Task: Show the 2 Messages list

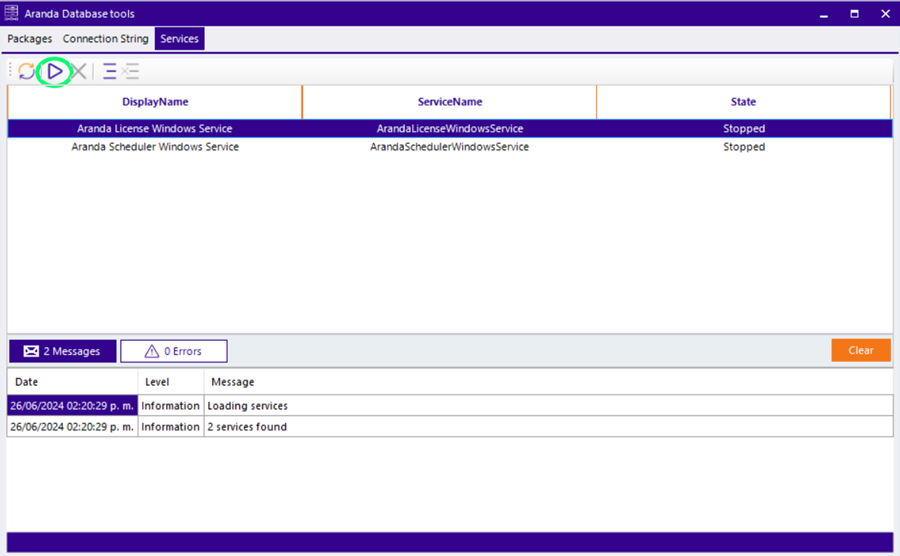Action: [x=63, y=351]
